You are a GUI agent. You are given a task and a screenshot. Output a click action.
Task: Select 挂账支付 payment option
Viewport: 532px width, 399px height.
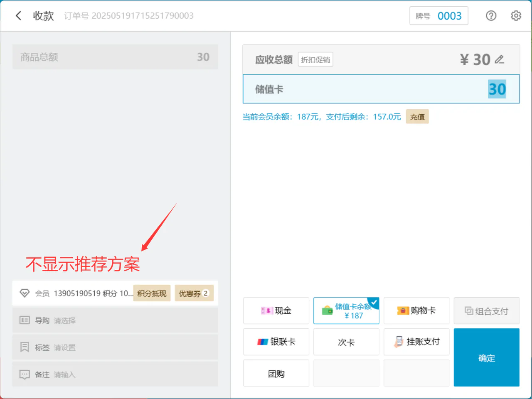[x=416, y=342]
